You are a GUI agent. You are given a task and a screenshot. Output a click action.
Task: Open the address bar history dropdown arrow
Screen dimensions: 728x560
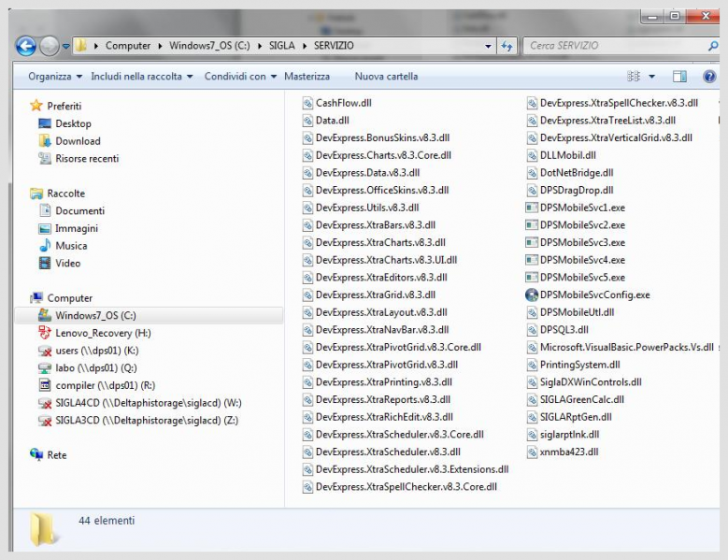pos(488,46)
